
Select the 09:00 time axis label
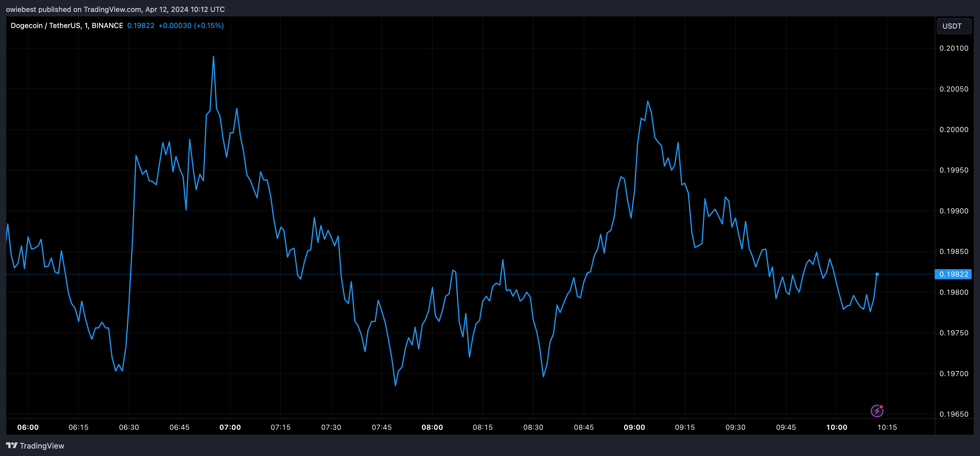point(634,427)
